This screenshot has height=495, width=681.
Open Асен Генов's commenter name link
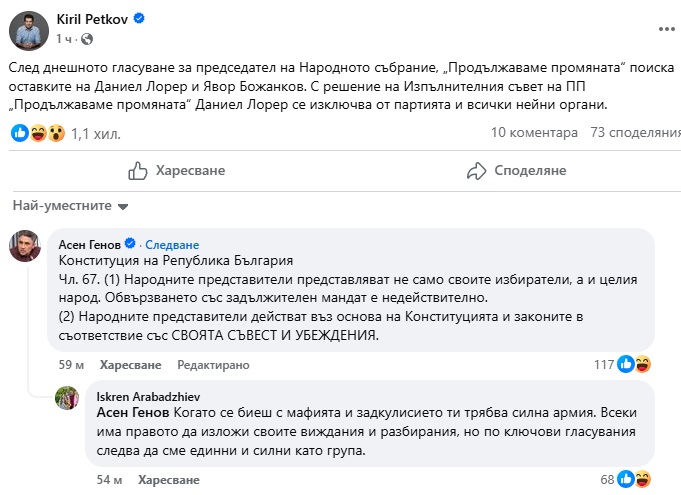[x=92, y=245]
